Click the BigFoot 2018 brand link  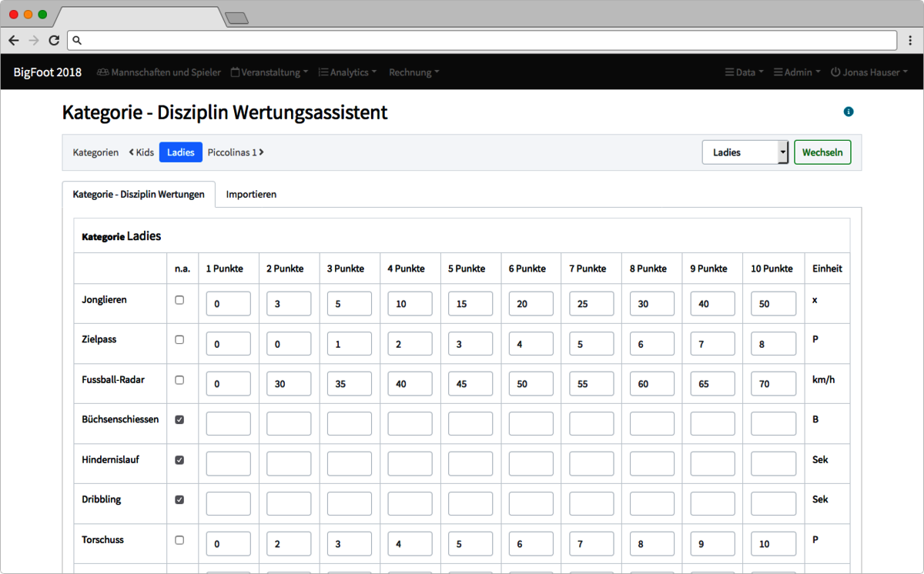pyautogui.click(x=47, y=72)
